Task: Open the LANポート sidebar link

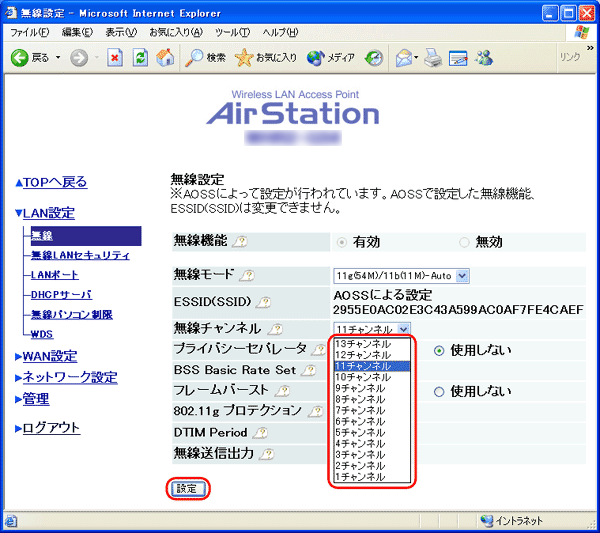Action: pos(55,275)
